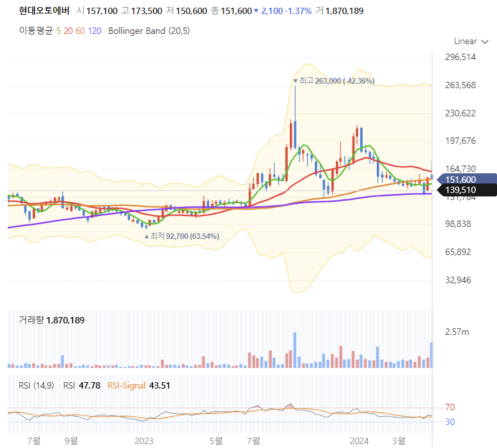Select the 5-day moving average label
This screenshot has height=448, width=497.
pos(58,31)
